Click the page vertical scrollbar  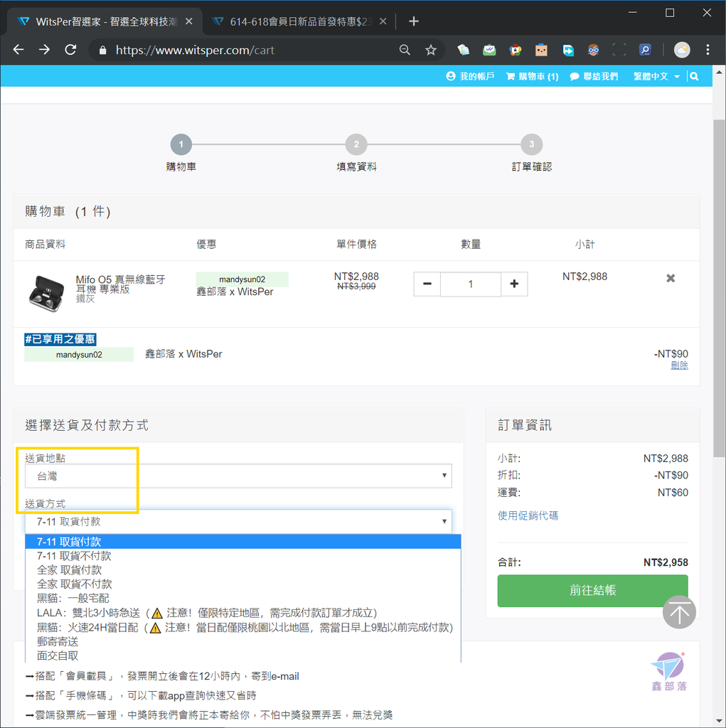[x=719, y=288]
